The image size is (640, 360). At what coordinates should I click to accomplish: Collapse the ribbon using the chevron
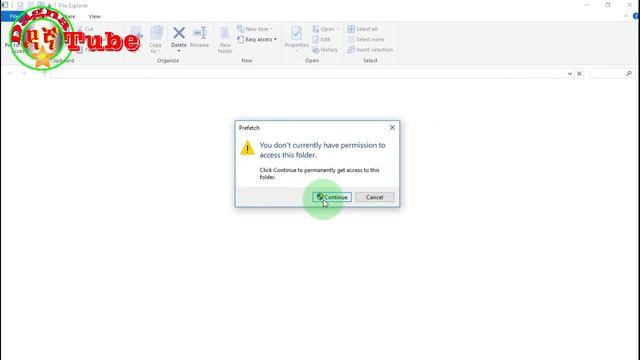(x=626, y=16)
